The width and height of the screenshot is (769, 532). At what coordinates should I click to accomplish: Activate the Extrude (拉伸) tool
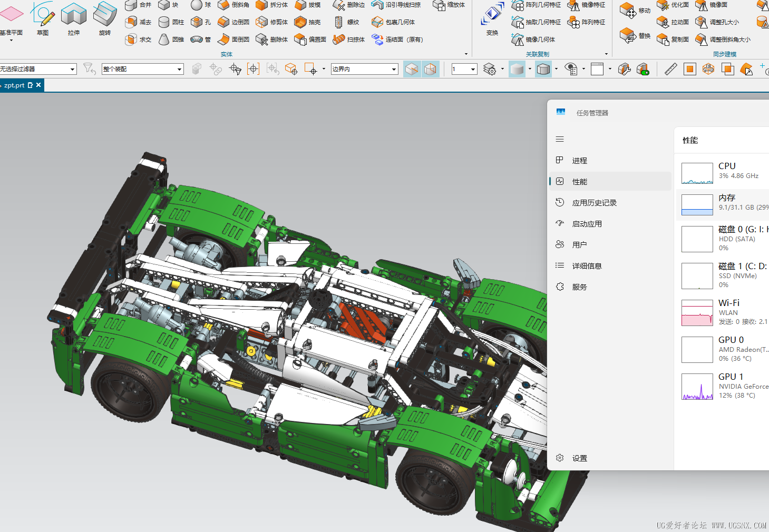pyautogui.click(x=74, y=18)
